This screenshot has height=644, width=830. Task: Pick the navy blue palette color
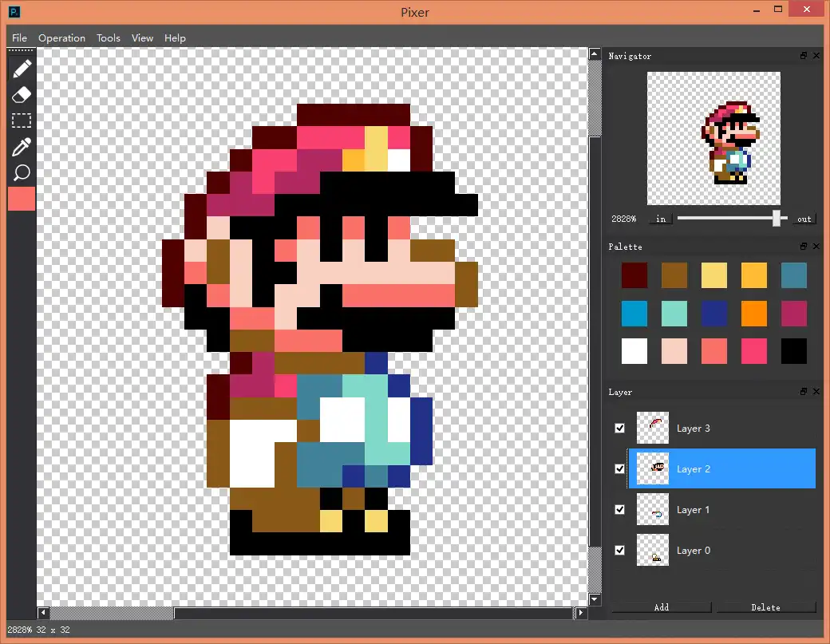714,314
